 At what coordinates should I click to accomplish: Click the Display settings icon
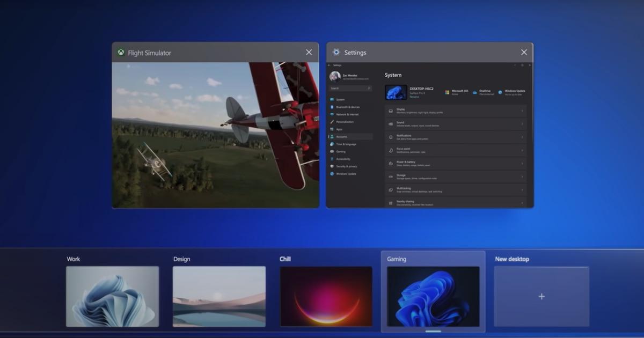coord(390,110)
